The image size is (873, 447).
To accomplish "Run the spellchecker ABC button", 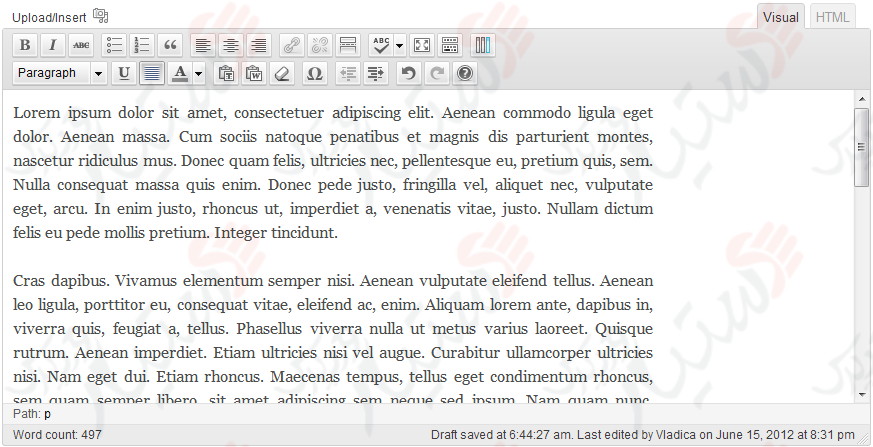I will [381, 45].
